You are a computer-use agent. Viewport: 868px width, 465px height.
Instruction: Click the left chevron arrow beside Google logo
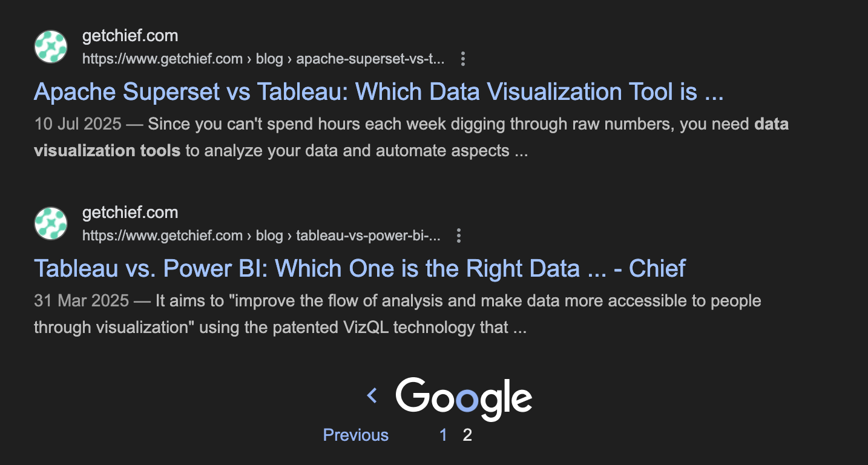click(372, 396)
